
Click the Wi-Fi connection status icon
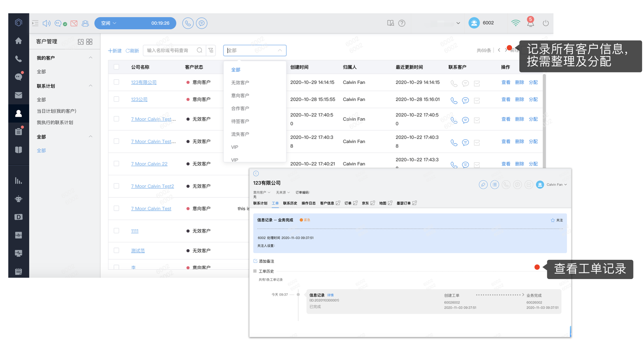[x=516, y=23]
